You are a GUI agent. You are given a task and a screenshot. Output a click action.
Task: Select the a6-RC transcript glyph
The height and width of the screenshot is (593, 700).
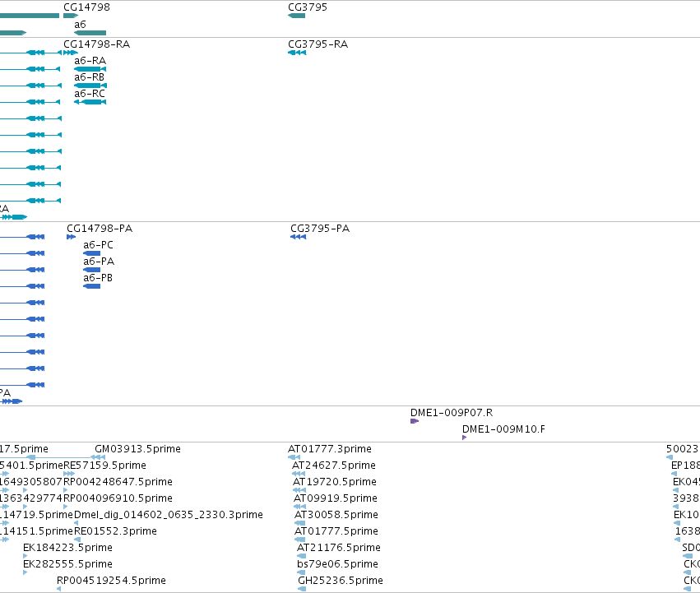coord(90,102)
